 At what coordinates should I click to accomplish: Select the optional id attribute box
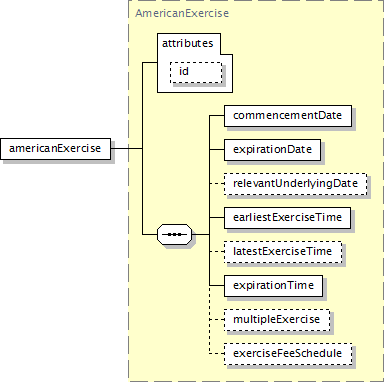tap(196, 72)
